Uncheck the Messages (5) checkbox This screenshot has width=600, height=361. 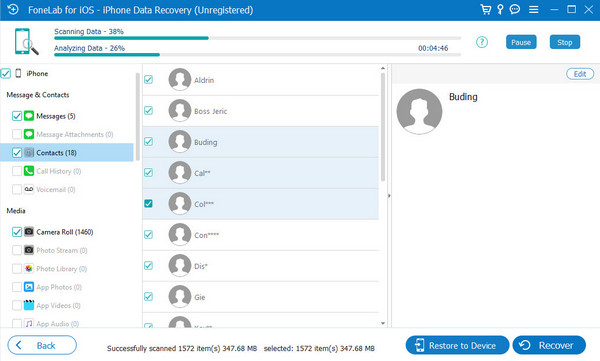pos(17,116)
